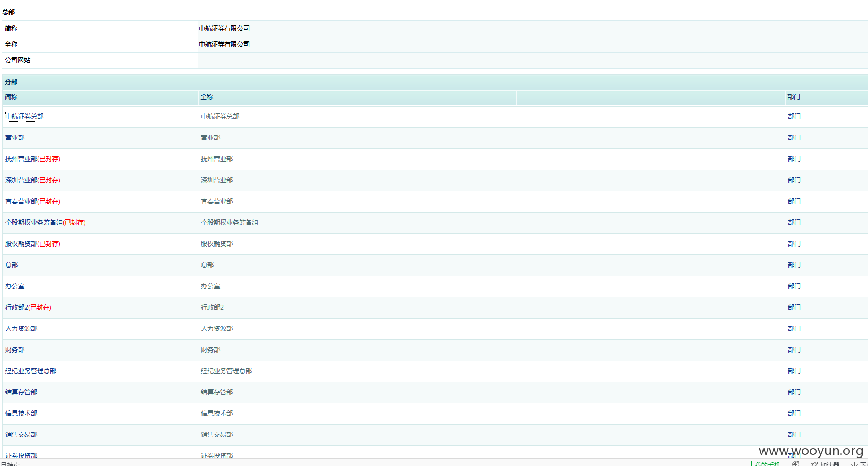
Task: Open the 股权融资部(已封存) branch link
Action: coord(33,244)
